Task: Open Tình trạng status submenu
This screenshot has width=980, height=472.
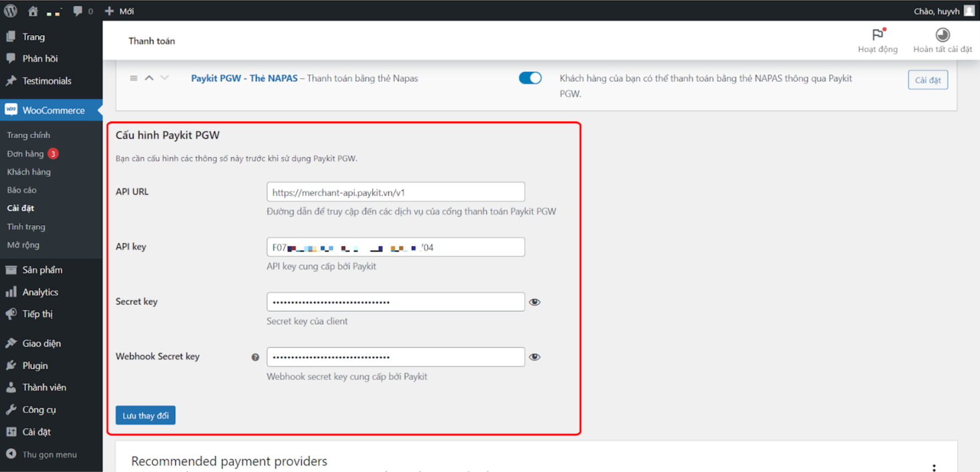Action: [26, 226]
